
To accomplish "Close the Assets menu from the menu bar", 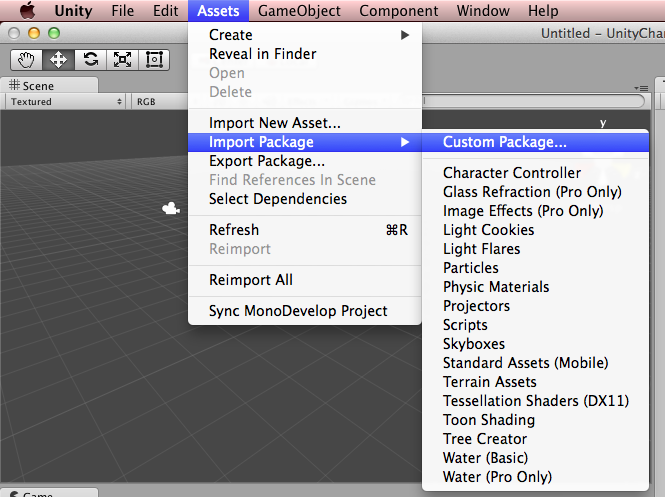I will click(x=218, y=11).
